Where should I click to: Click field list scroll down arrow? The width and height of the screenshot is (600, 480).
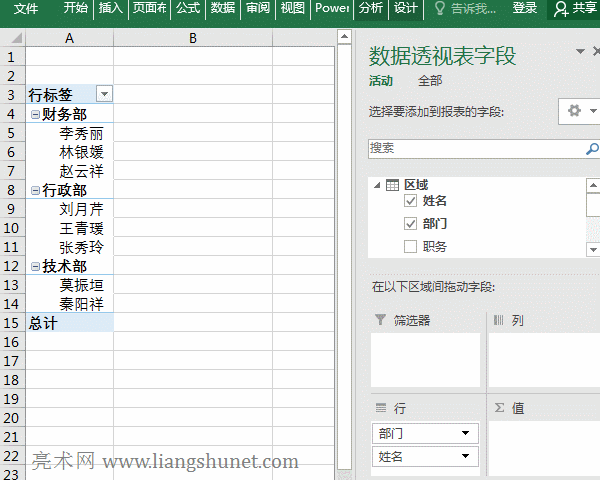click(x=593, y=250)
